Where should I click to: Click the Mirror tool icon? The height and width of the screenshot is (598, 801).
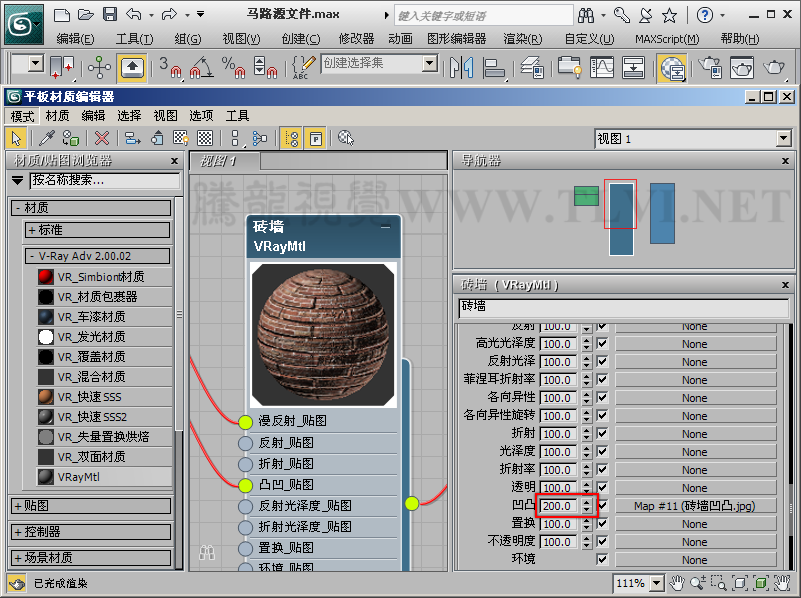pos(461,67)
